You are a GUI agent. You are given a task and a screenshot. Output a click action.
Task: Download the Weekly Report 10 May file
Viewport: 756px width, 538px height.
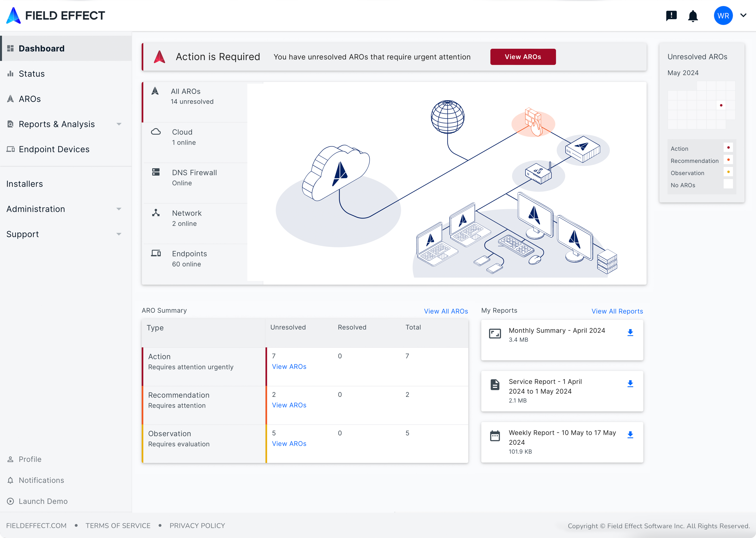pos(630,435)
